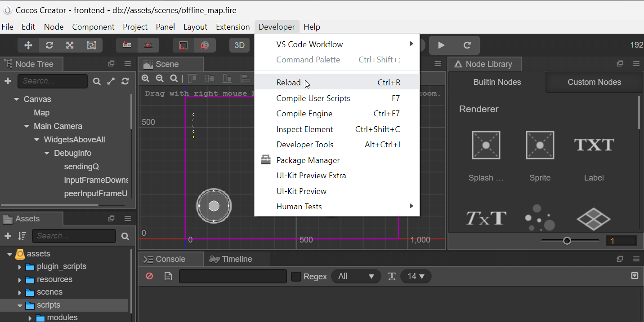Image resolution: width=644 pixels, height=322 pixels.
Task: Pop out the Assets panel
Action: pos(112,219)
